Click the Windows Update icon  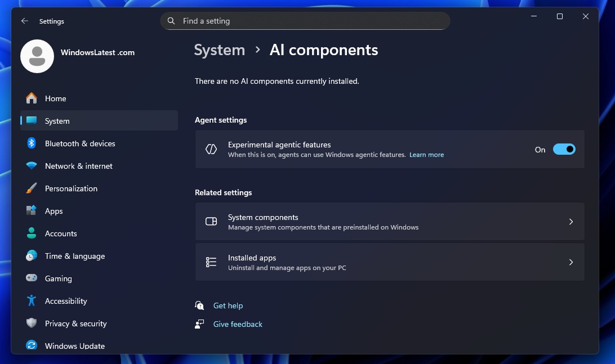coord(32,345)
